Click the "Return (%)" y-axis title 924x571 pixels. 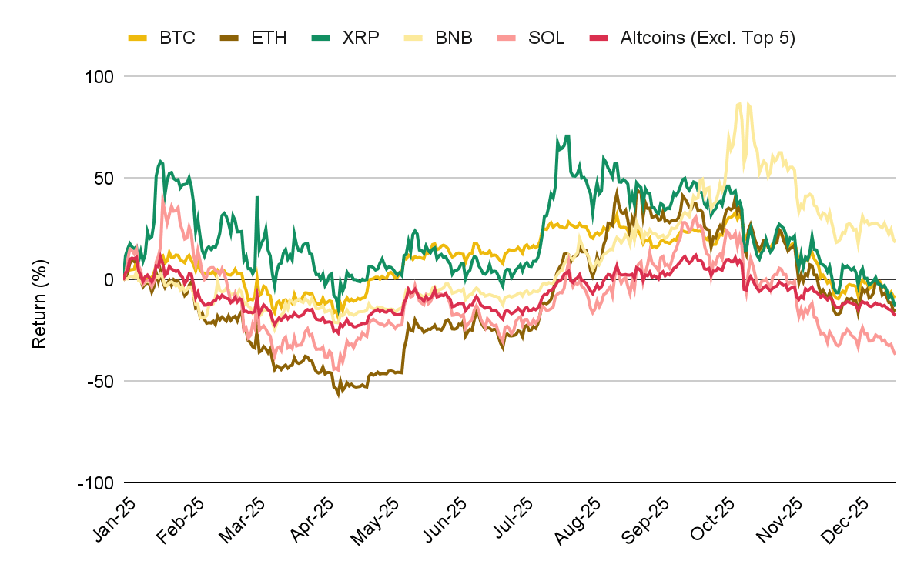[41, 279]
